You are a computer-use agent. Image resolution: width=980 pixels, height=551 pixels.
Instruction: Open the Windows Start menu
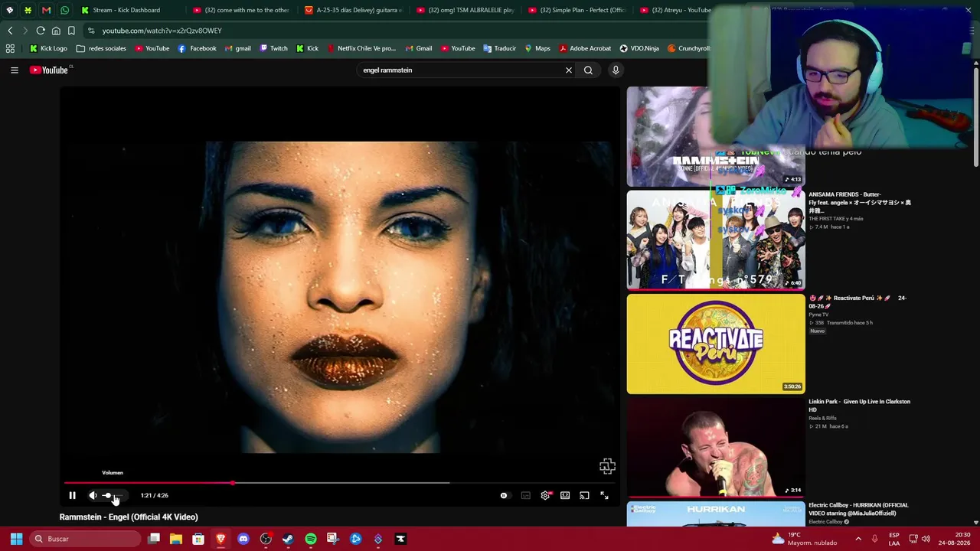(x=16, y=539)
